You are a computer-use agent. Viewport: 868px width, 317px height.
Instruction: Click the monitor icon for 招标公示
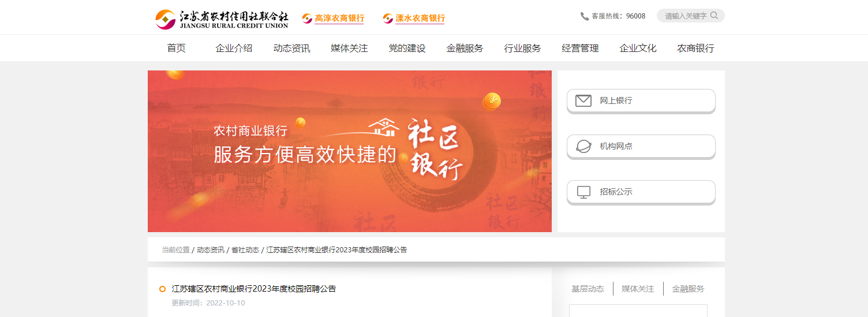583,192
